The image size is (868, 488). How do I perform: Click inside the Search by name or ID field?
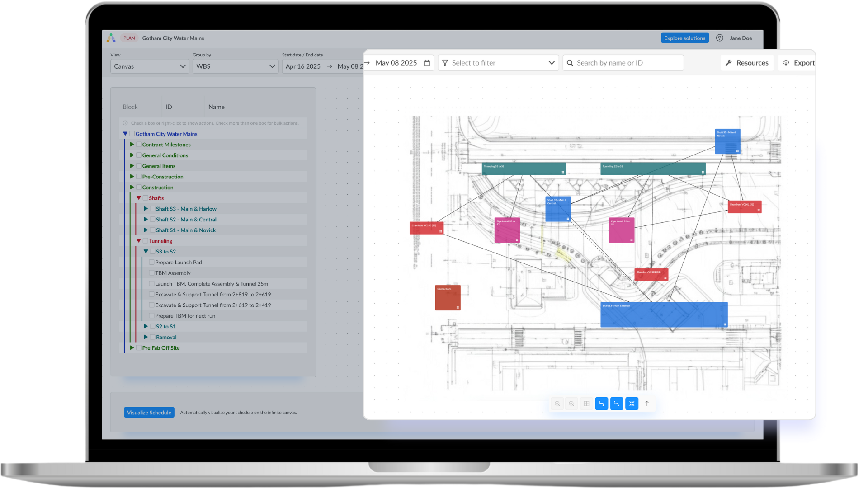pos(623,63)
